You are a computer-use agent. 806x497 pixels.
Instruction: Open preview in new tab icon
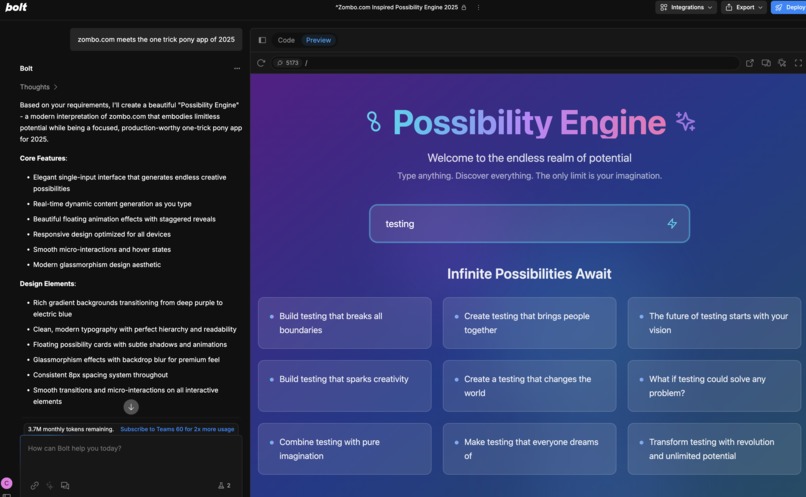(x=749, y=63)
